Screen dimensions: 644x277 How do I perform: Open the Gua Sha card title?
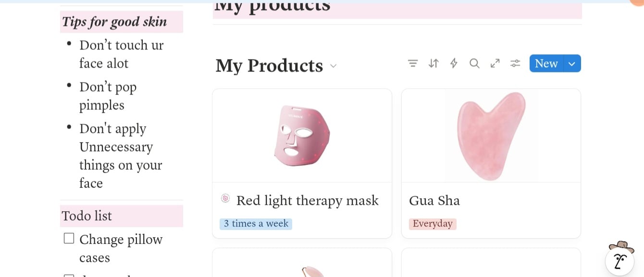(x=434, y=200)
